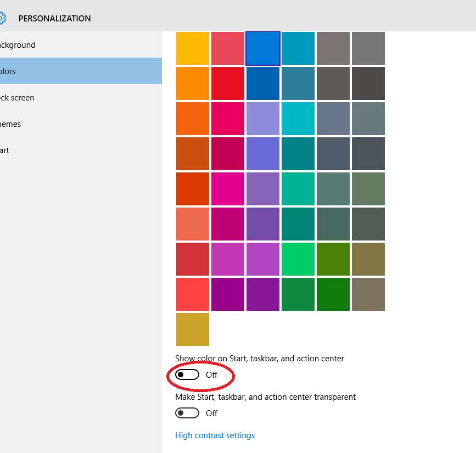Enable Make Start, taskbar transparent switch

pos(187,413)
